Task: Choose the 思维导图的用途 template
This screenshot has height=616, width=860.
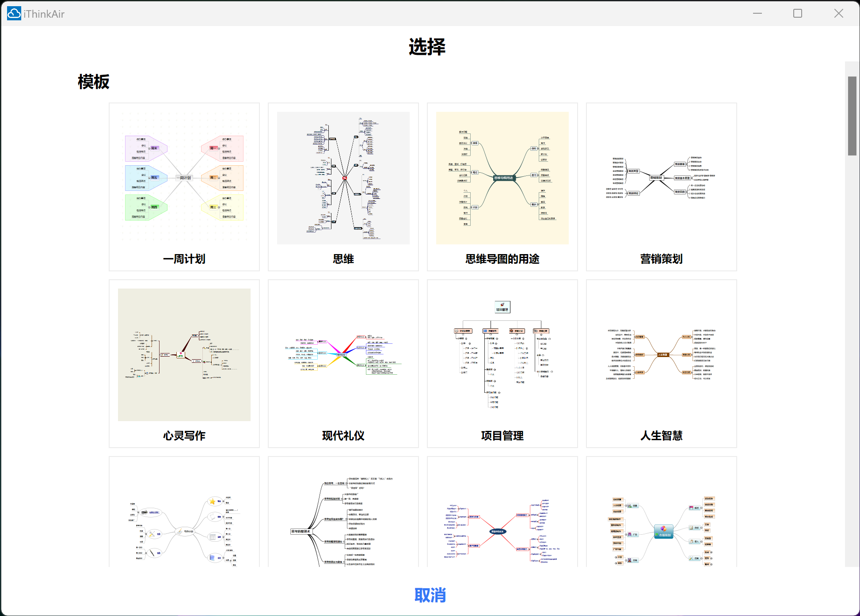Action: point(502,186)
